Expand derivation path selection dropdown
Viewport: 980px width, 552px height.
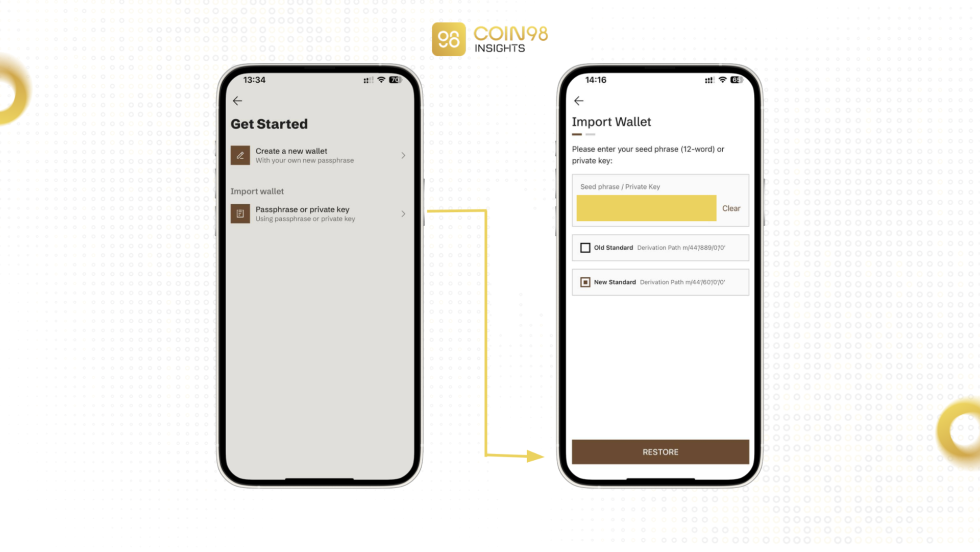click(x=660, y=282)
